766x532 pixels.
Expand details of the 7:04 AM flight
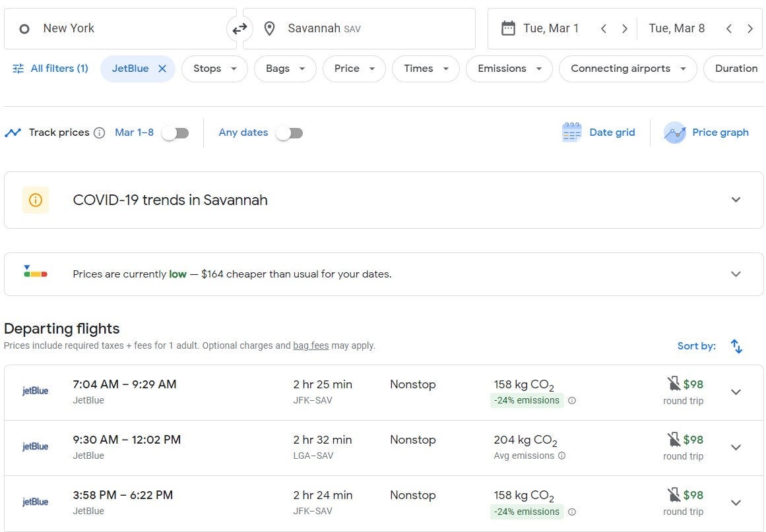[x=736, y=392]
